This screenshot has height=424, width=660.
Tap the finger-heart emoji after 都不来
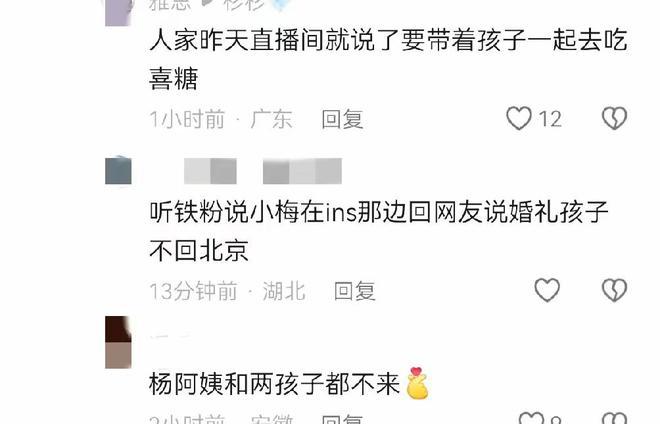coord(417,383)
